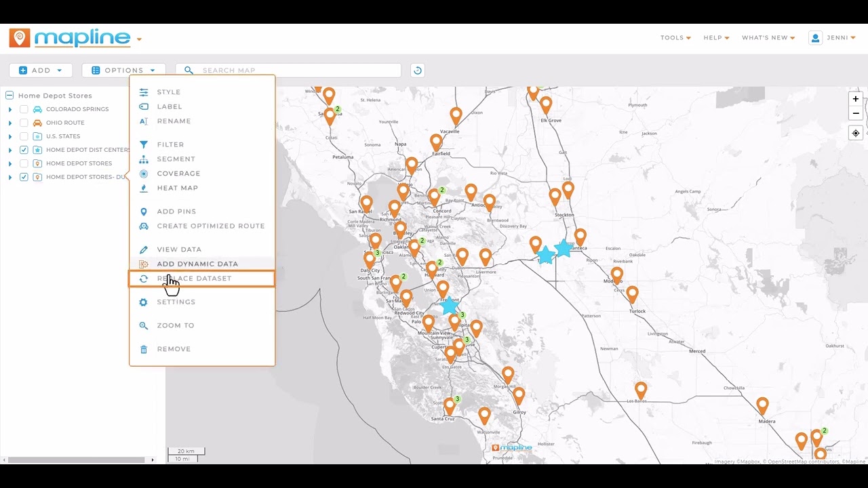868x488 pixels.
Task: Click the OpenStreetMap contributors attribution link
Action: click(x=801, y=462)
